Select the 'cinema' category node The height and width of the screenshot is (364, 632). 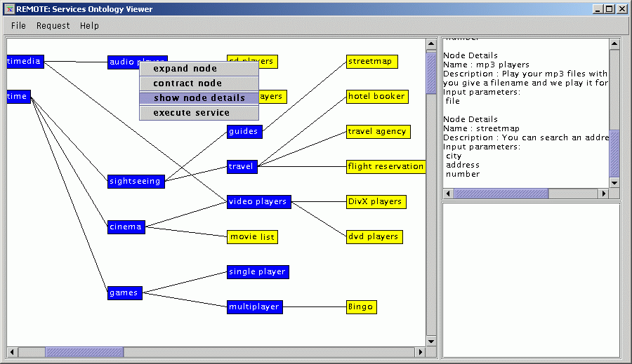(x=126, y=227)
